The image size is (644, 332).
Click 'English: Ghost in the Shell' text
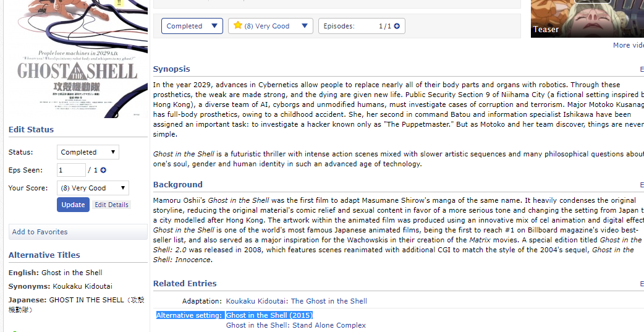tap(56, 273)
